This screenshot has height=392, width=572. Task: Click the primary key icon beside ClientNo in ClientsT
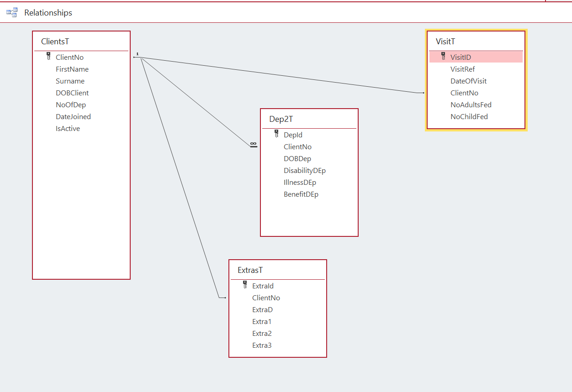pos(48,57)
